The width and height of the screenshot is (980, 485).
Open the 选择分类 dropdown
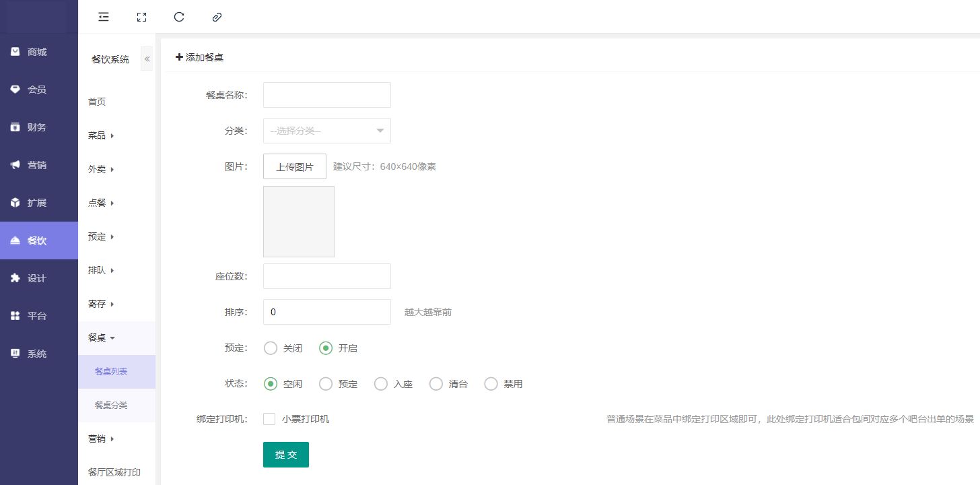tap(326, 131)
